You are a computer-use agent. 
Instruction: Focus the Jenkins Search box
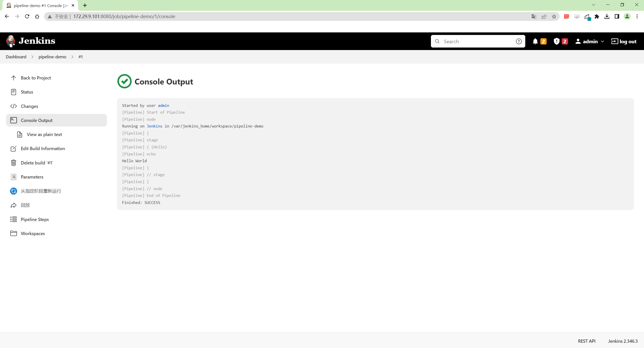(x=478, y=41)
